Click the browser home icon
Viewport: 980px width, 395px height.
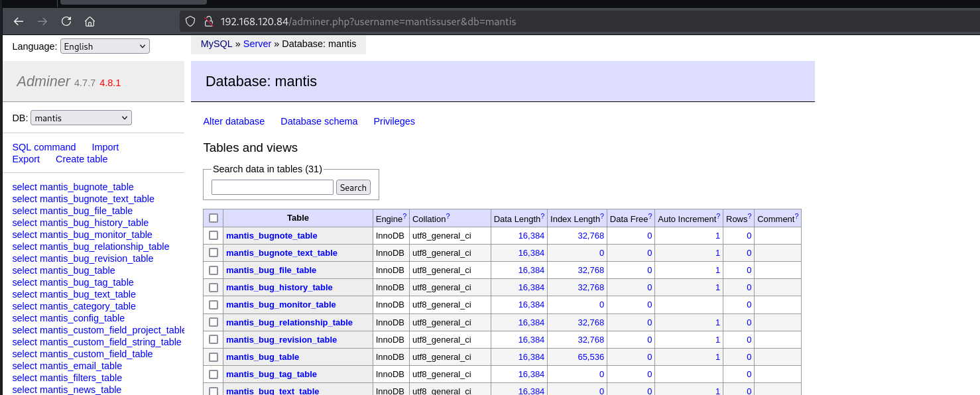click(x=90, y=21)
